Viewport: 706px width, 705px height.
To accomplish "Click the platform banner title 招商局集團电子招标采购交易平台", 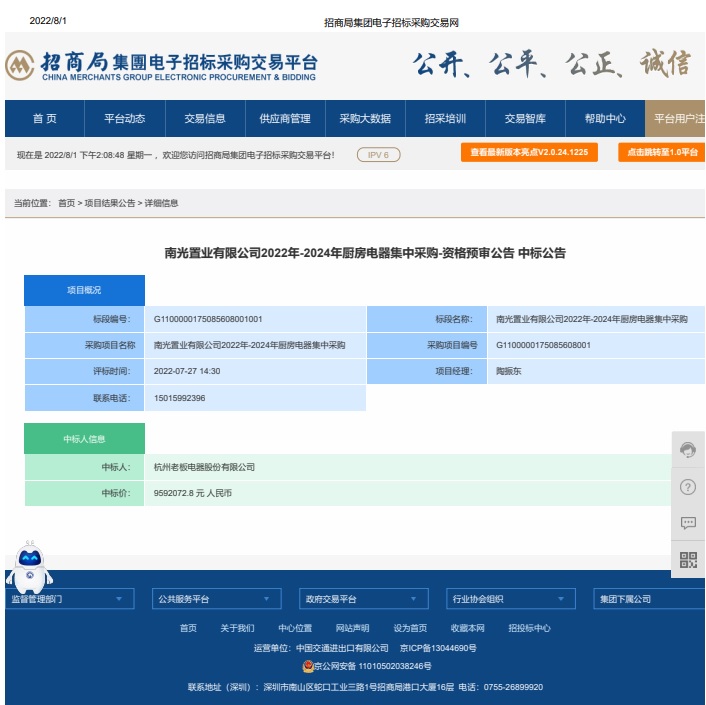I will (x=179, y=62).
